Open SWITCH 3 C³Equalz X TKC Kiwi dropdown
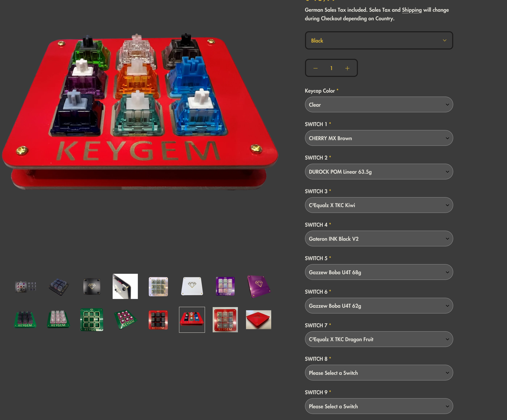The image size is (507, 420). tap(379, 205)
